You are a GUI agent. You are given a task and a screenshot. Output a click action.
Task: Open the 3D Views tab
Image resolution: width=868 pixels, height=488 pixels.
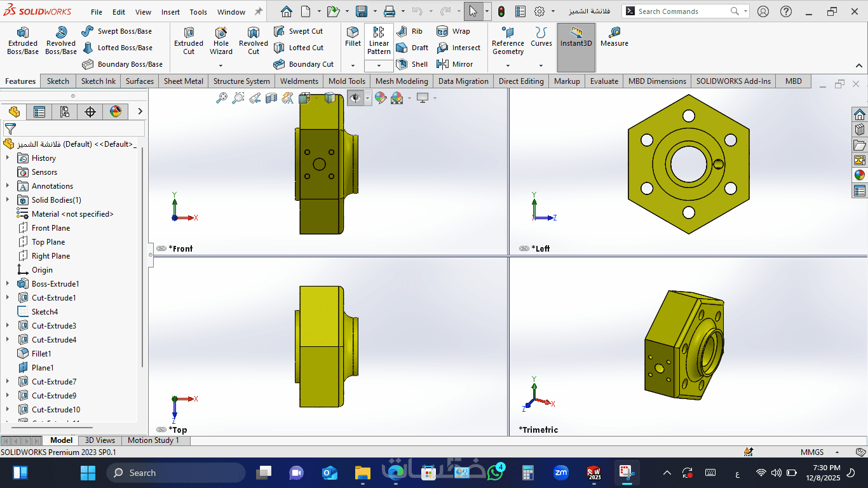click(100, 440)
